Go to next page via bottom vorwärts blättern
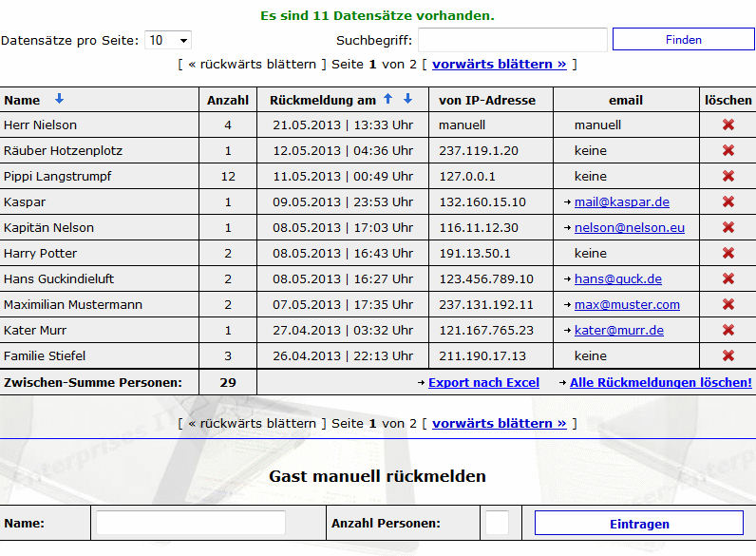This screenshot has height=556, width=756. coord(499,423)
